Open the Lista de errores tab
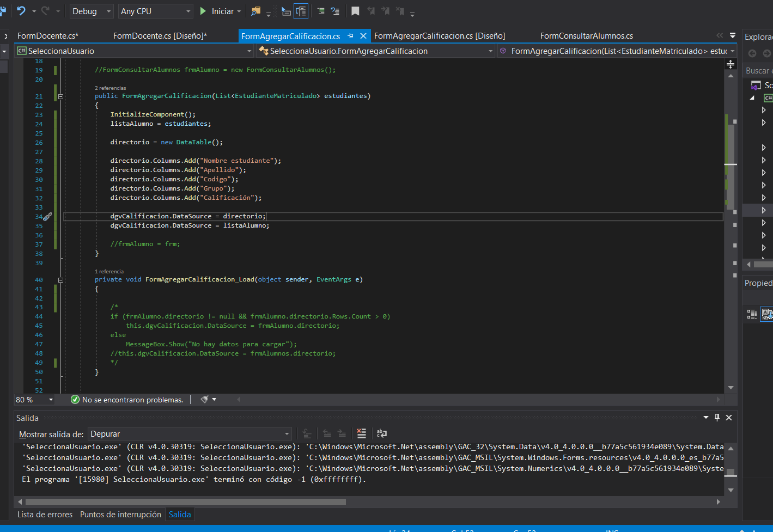 (45, 515)
